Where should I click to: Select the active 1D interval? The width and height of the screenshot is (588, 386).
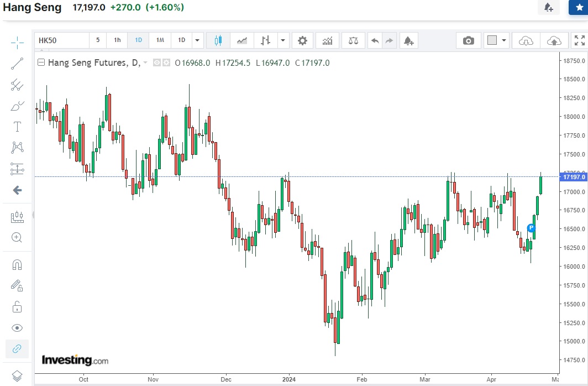tap(138, 40)
